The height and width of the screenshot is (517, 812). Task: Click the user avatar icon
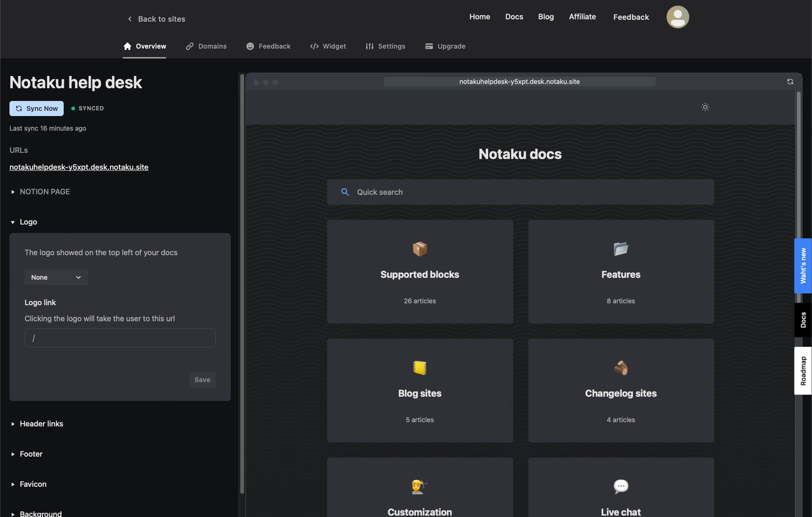(677, 17)
